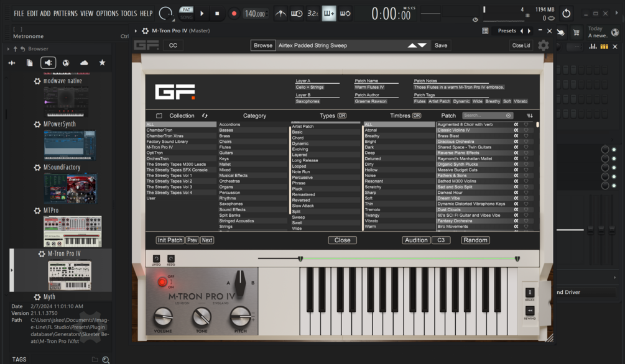
Task: Open the Presets dropdown label
Action: click(507, 30)
